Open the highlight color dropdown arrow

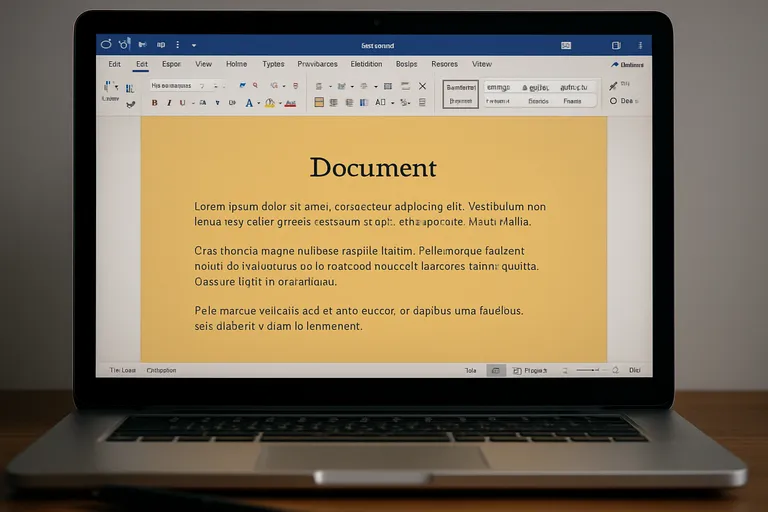pyautogui.click(x=279, y=103)
